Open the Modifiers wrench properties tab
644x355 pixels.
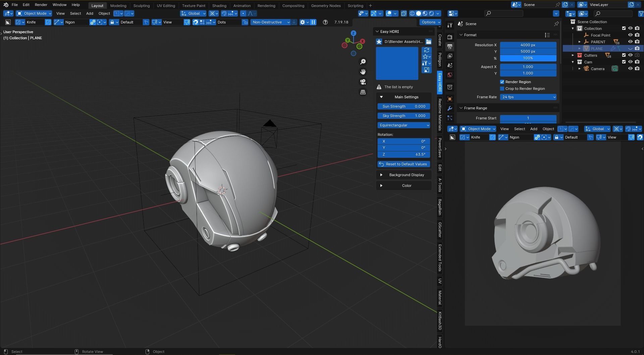click(x=450, y=108)
